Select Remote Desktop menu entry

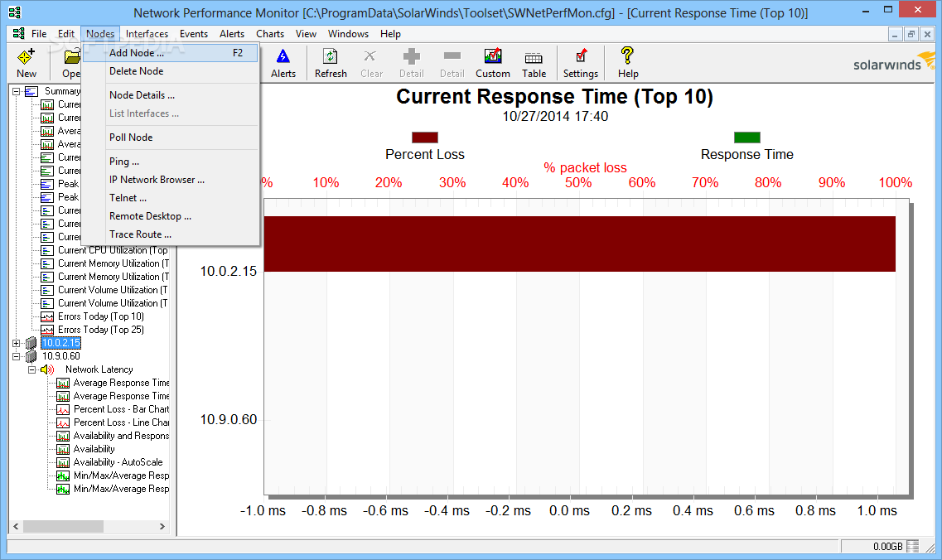point(171,215)
